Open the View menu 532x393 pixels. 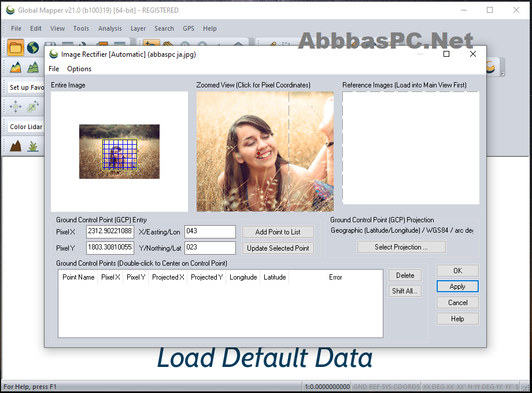pyautogui.click(x=57, y=28)
